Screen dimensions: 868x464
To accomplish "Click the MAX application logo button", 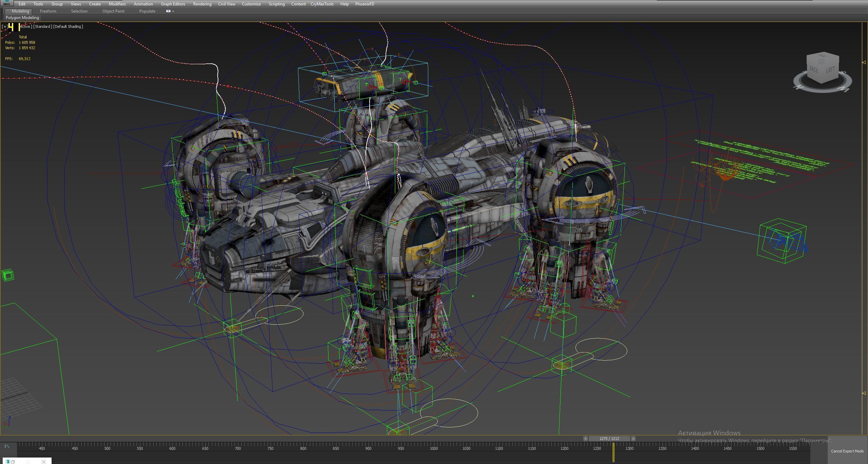I will 6,3.
